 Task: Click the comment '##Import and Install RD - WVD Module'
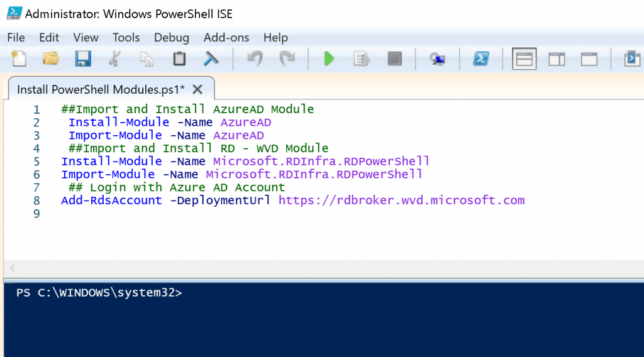pos(198,148)
